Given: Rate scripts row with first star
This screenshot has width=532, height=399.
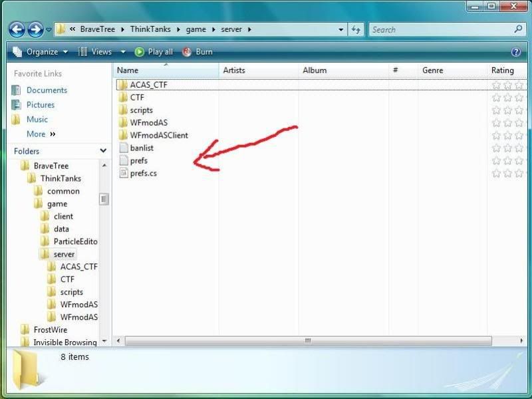Looking at the screenshot, I should (x=496, y=110).
